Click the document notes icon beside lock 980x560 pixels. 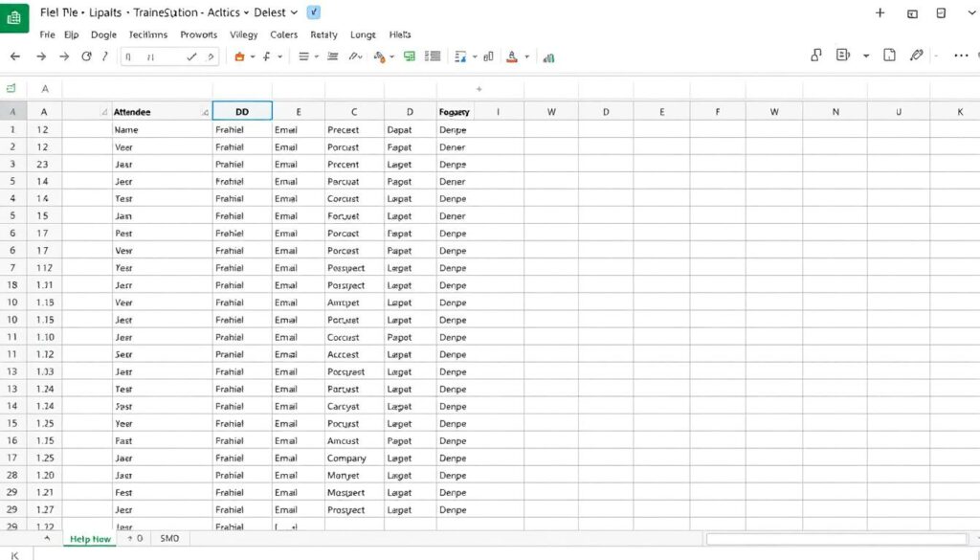coord(842,55)
